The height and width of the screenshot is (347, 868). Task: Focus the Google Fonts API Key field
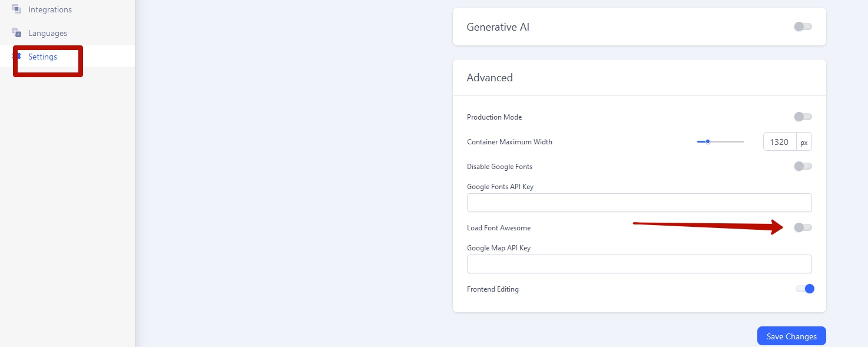pos(639,203)
